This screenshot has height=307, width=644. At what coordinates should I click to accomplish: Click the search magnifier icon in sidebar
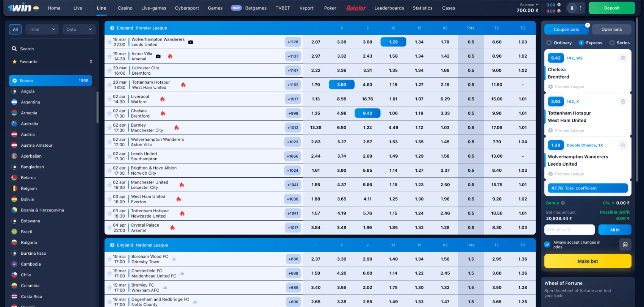[x=14, y=49]
